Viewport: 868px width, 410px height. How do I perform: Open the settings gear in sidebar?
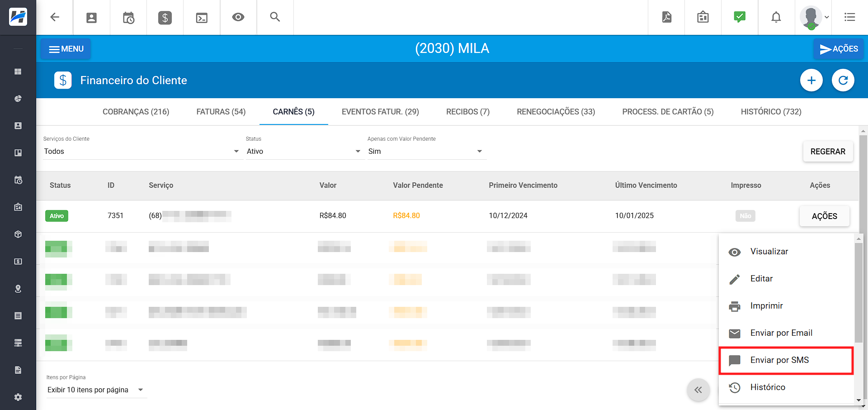[x=18, y=397]
